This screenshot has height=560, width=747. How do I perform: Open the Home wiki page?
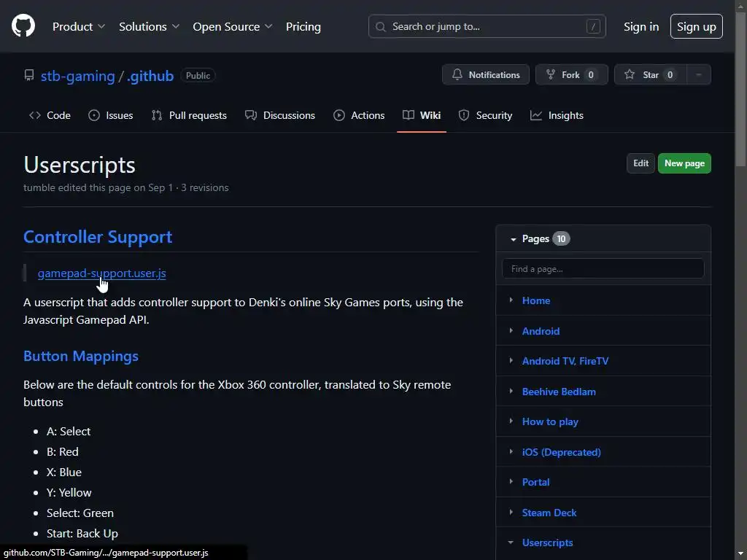(x=536, y=300)
